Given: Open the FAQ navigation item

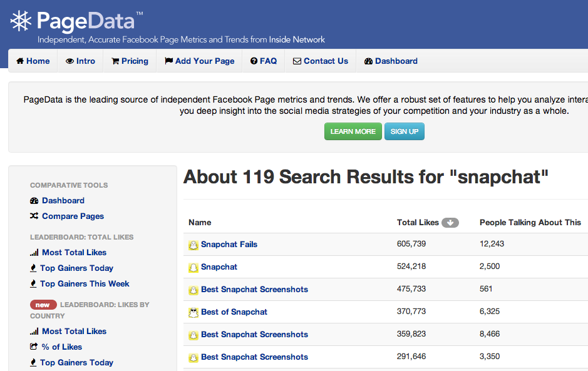Looking at the screenshot, I should (263, 61).
